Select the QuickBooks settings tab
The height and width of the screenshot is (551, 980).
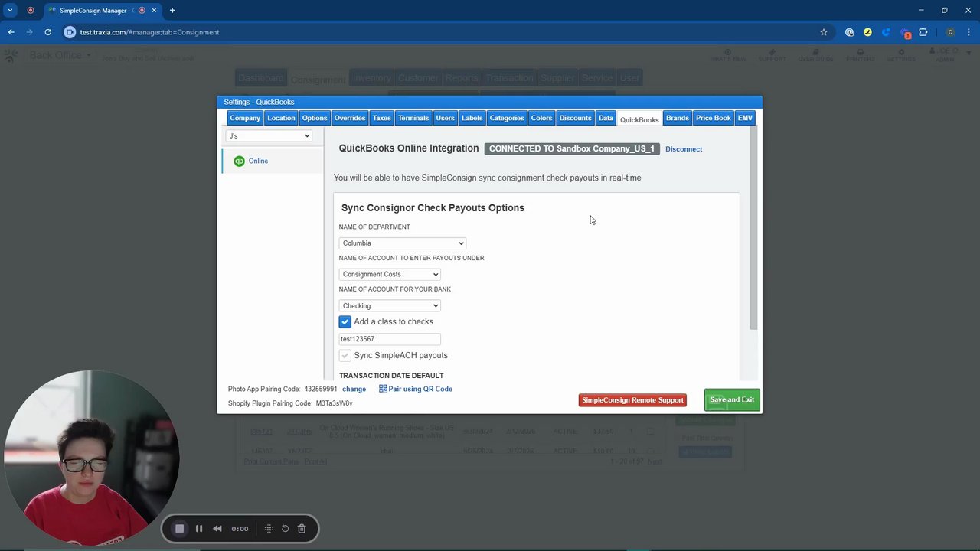[x=639, y=119]
